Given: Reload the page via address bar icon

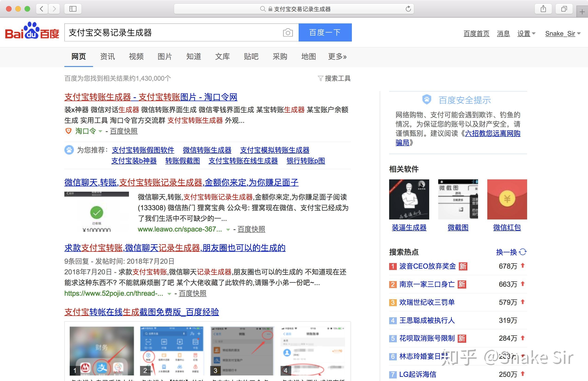Looking at the screenshot, I should (x=408, y=9).
